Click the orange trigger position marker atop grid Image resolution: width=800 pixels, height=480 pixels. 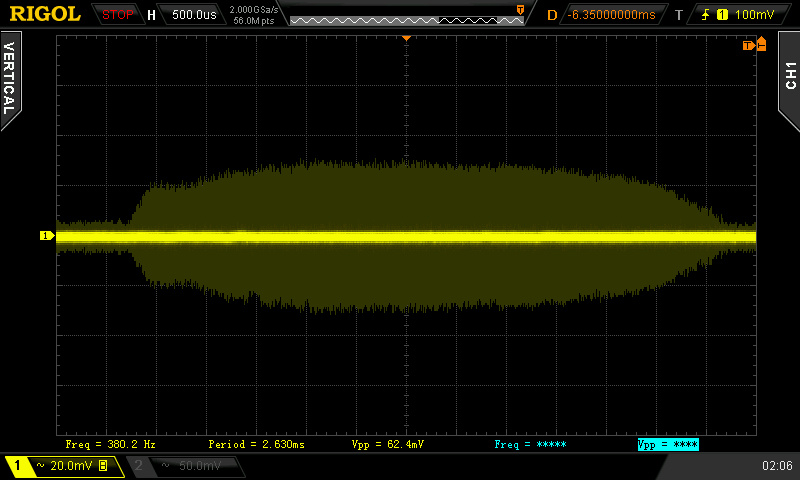pos(406,38)
